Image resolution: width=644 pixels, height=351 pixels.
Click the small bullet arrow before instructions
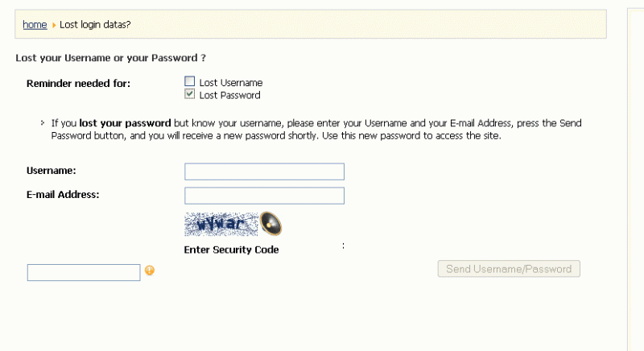[x=43, y=122]
